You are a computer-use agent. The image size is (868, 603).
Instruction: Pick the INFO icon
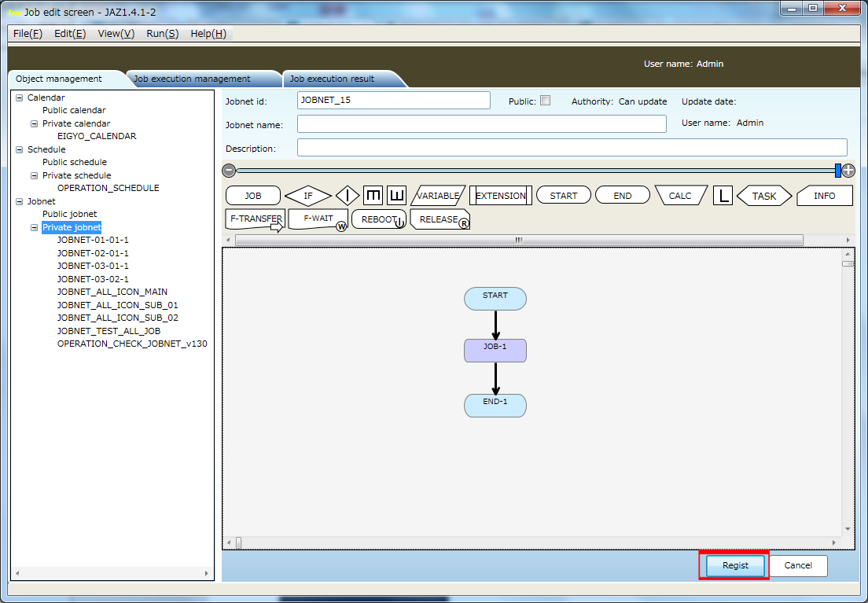pos(824,196)
